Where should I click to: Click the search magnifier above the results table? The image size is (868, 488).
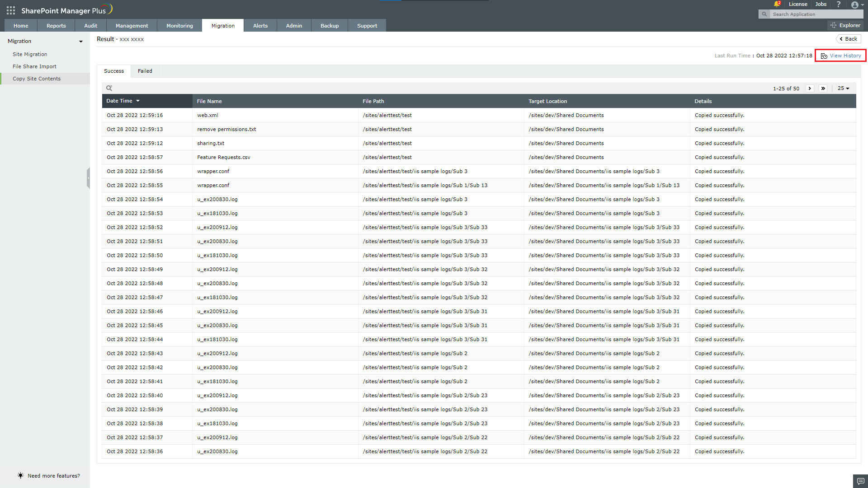tap(109, 88)
